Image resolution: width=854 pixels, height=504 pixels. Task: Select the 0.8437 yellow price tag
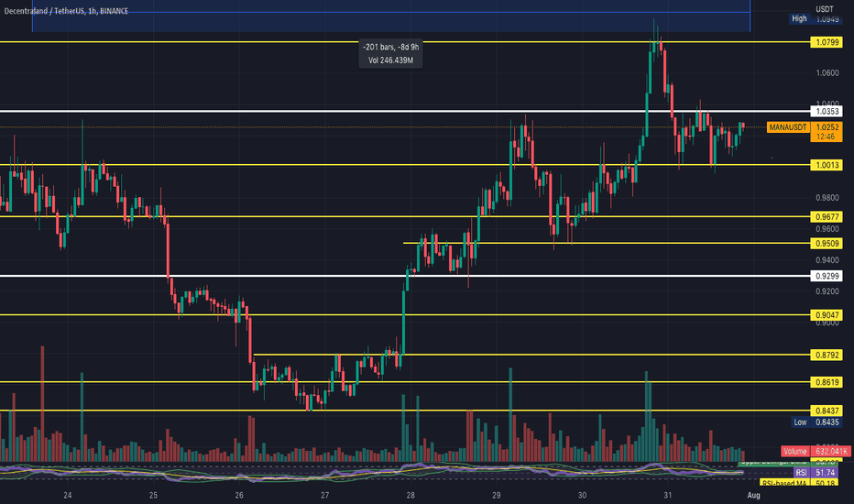point(827,411)
